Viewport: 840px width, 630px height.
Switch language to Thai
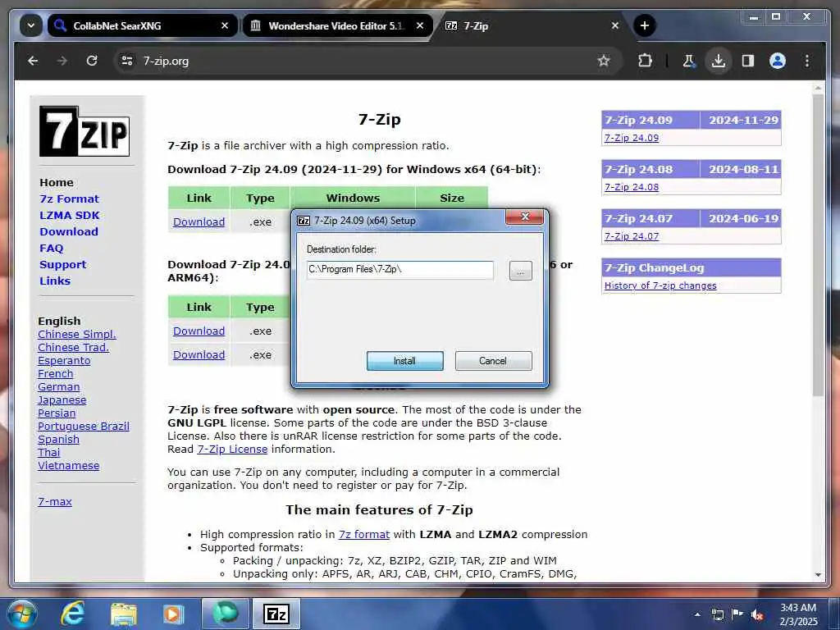(x=48, y=453)
